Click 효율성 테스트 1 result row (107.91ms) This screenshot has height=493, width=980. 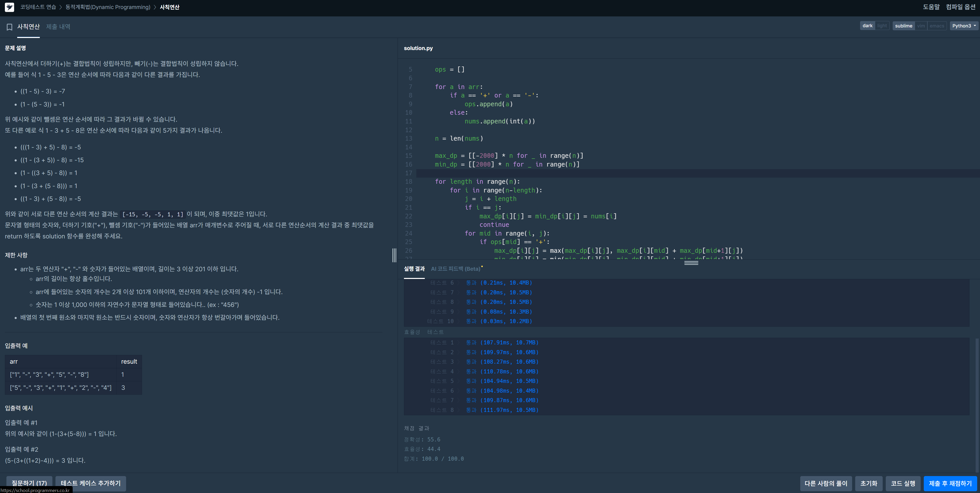484,342
